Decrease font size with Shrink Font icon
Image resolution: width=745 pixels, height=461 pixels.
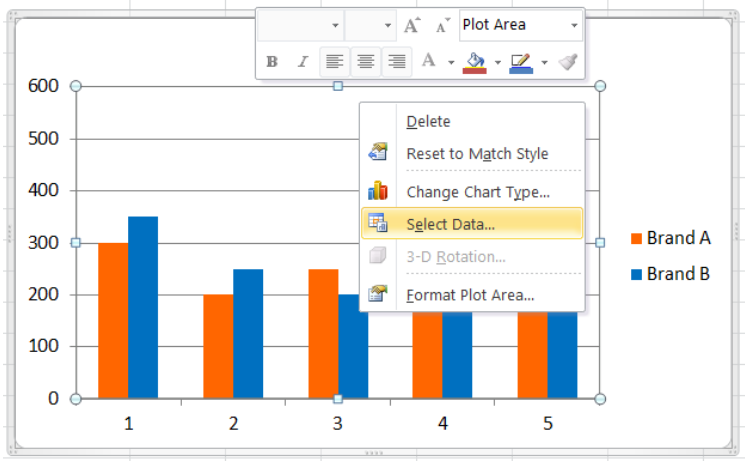[443, 25]
